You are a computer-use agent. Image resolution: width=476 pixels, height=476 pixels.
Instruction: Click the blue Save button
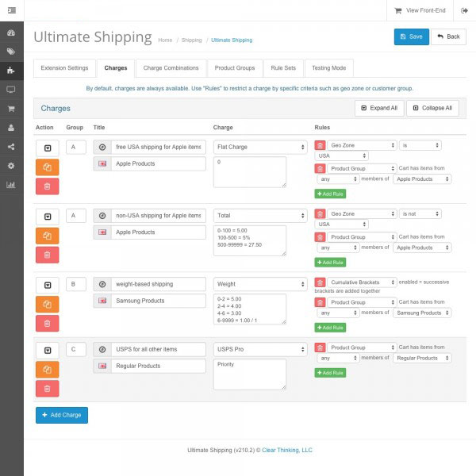(x=411, y=36)
